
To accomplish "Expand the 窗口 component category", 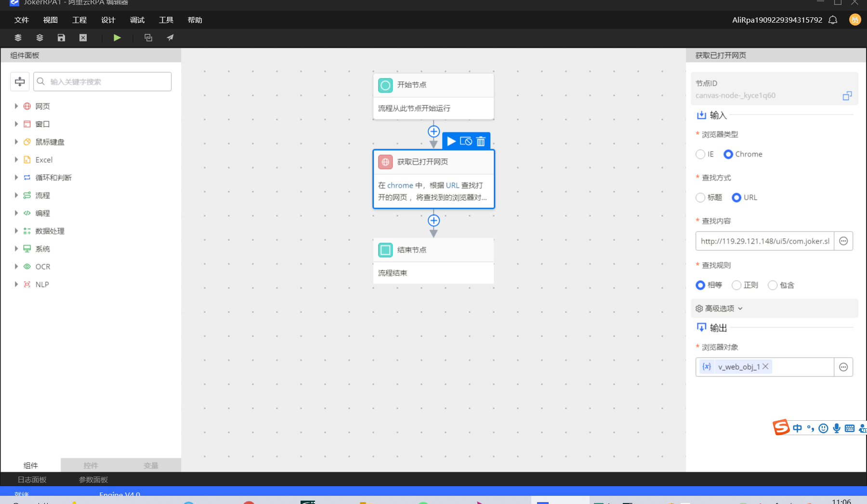I will (x=16, y=124).
